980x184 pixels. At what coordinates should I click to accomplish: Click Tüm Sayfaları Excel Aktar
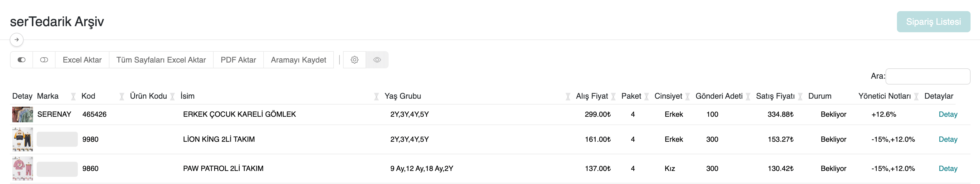(161, 60)
